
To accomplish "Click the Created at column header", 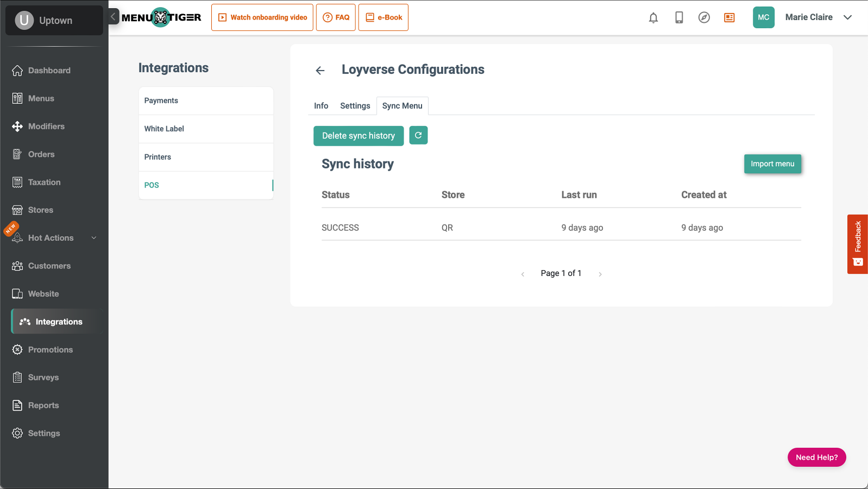I will tap(704, 195).
